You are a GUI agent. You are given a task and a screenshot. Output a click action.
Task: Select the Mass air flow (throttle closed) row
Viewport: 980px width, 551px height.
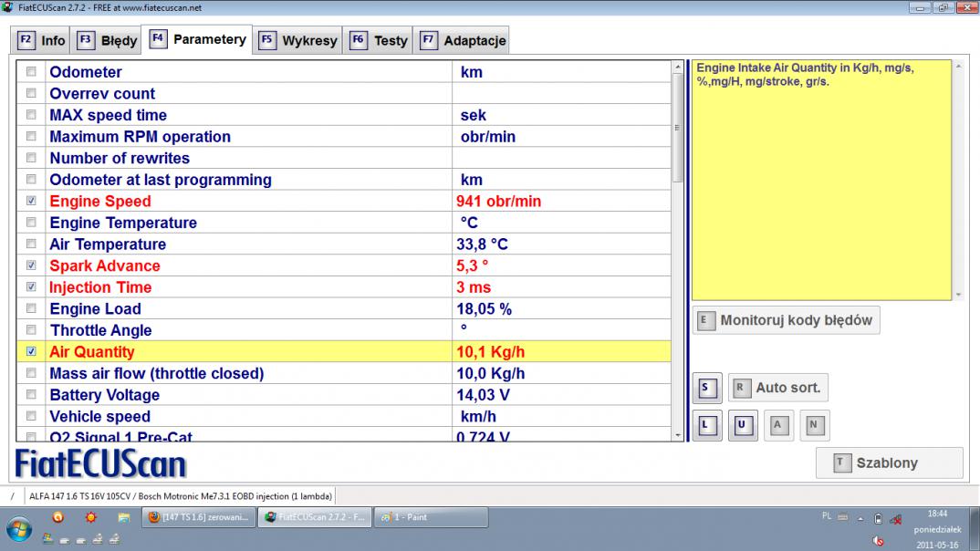156,373
